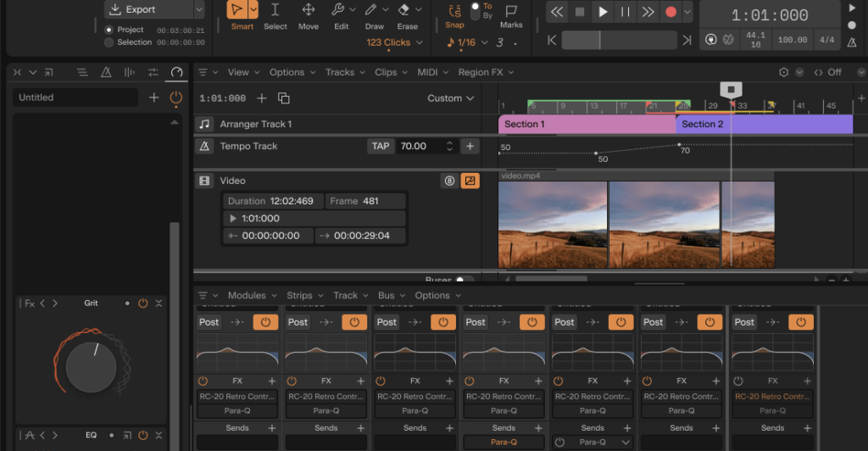Open the Custom track control dropdown
The image size is (868, 451).
point(451,98)
